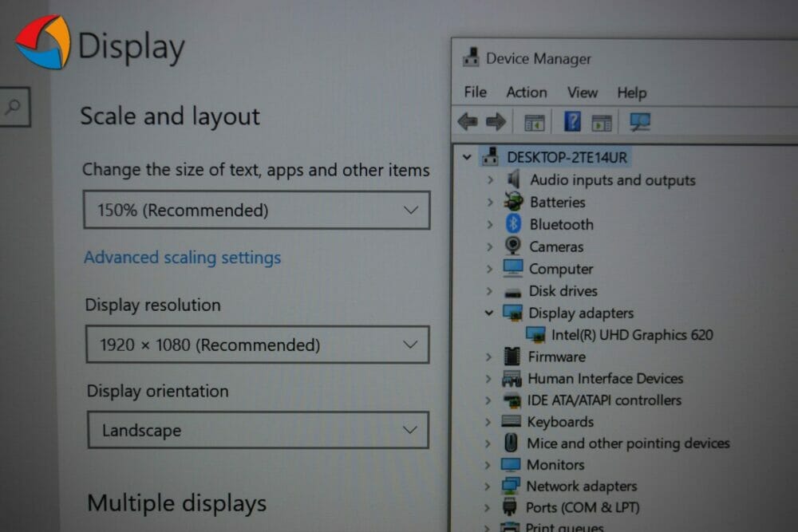Screen dimensions: 798x532
Task: Expand the Keyboards node chevron
Action: point(488,422)
